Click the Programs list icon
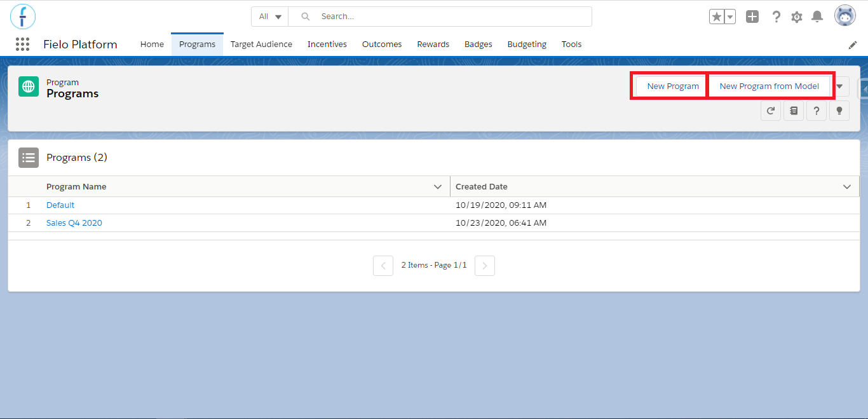 [29, 158]
